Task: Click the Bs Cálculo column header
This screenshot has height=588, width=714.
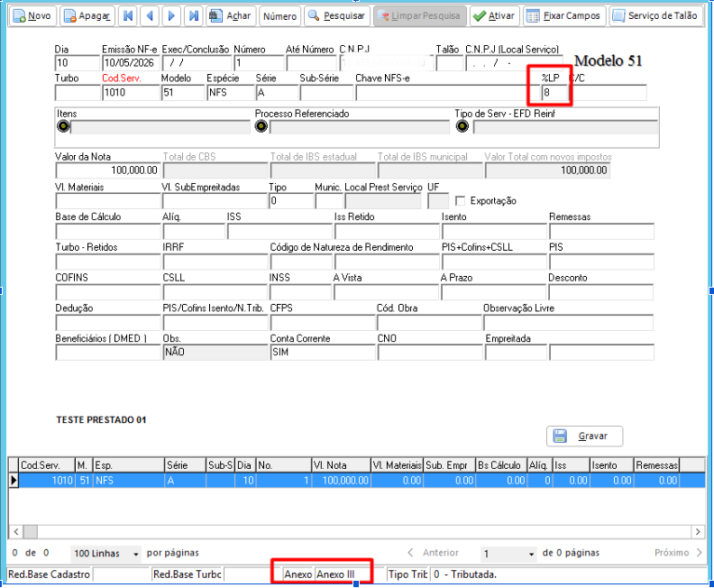Action: click(501, 465)
